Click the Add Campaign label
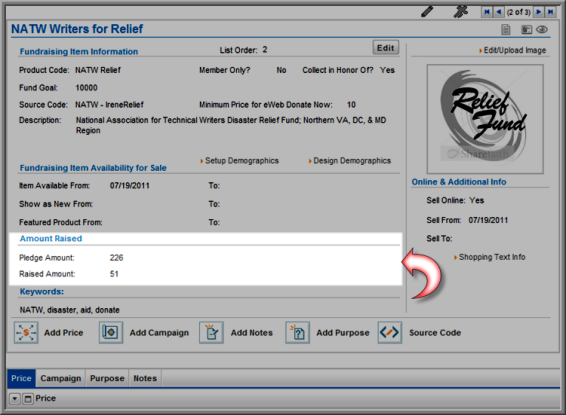Screen dimensions: 566x415 (x=159, y=333)
